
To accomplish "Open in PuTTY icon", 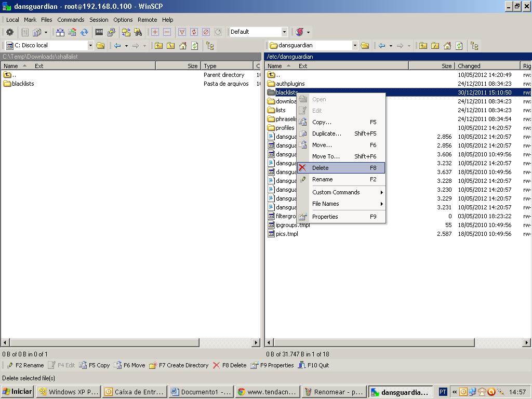I will point(111,32).
